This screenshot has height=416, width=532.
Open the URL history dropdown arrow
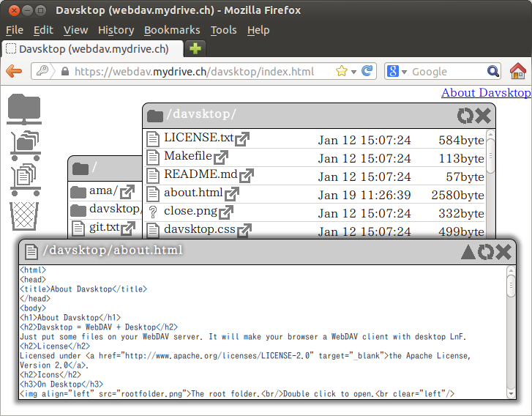coord(353,72)
